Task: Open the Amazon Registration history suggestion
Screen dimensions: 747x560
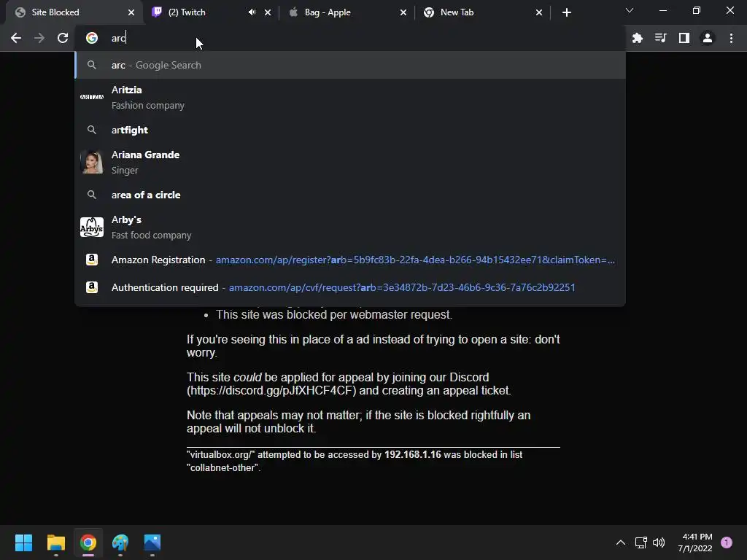Action: (350, 260)
